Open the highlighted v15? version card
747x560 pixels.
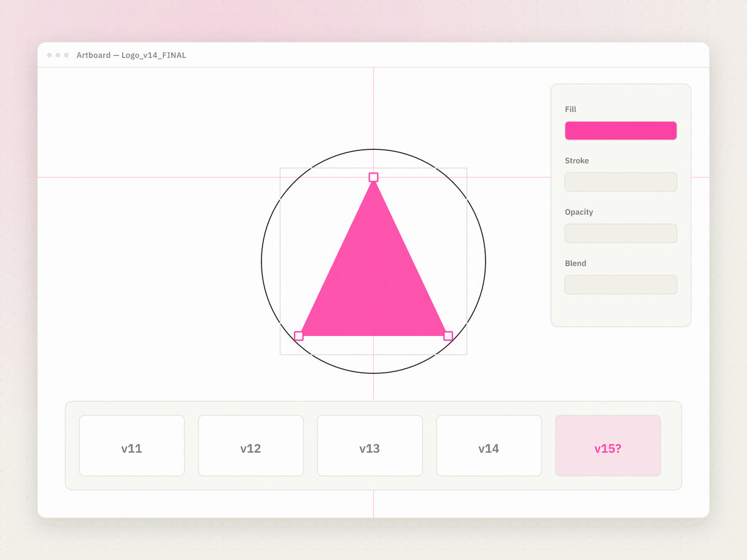pos(608,446)
